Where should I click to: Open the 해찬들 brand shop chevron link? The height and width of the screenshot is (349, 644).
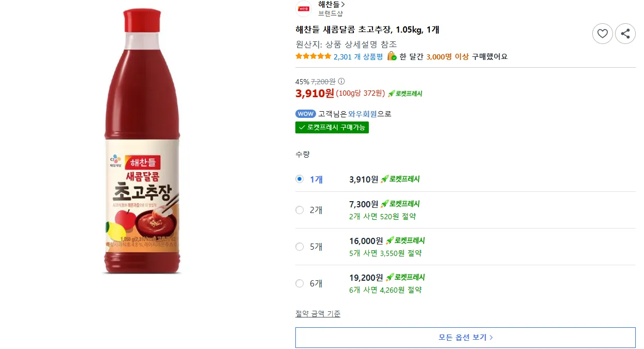point(332,5)
